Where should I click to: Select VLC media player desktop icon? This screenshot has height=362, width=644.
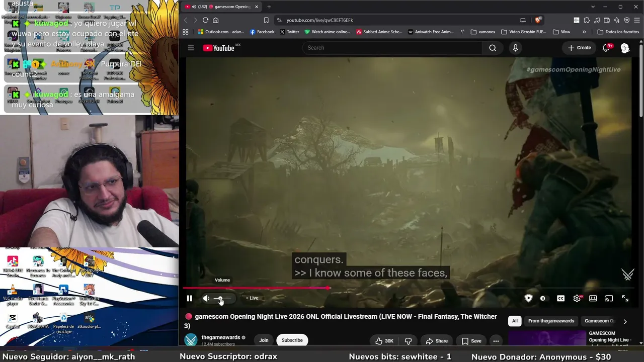13,296
